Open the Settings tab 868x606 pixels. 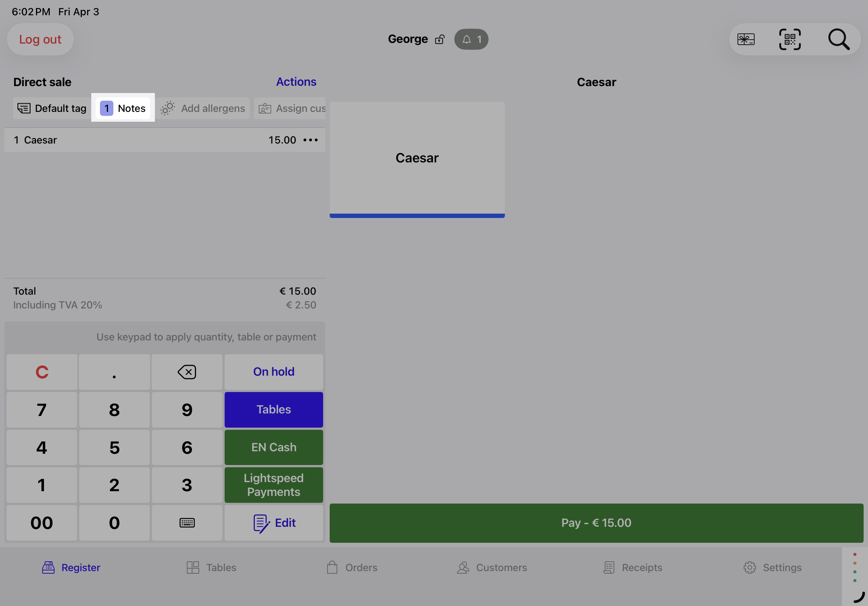[772, 567]
